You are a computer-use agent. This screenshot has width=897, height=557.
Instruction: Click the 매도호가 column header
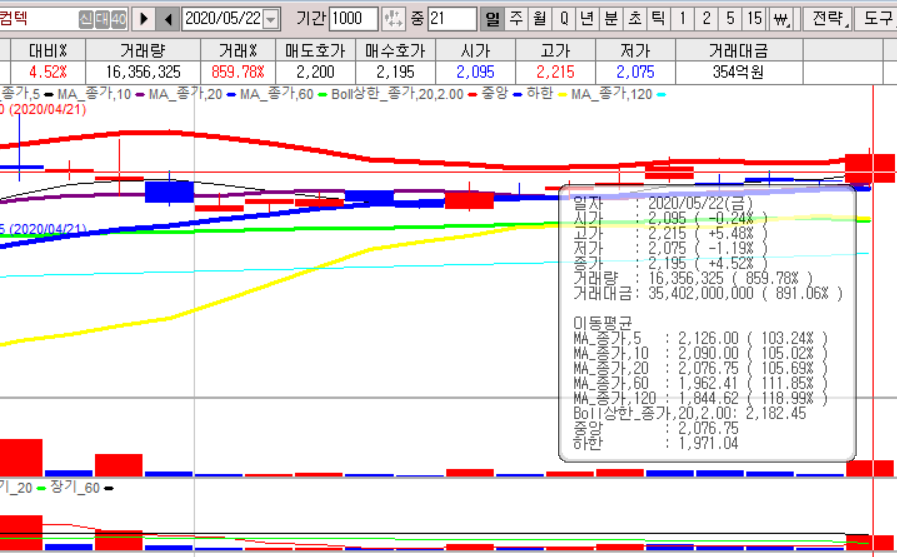pos(315,50)
